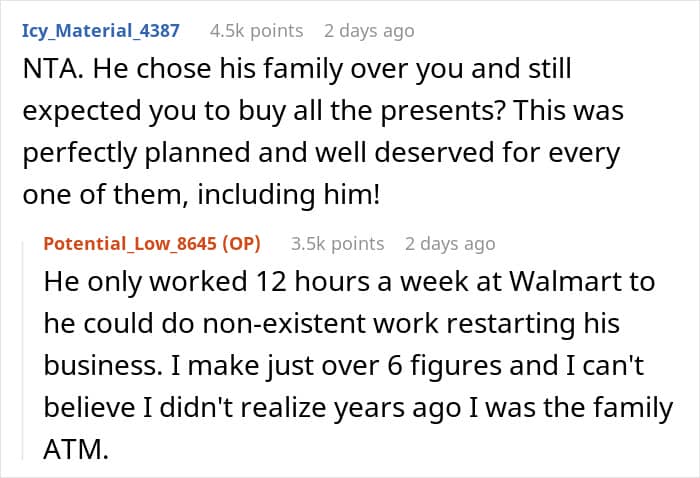
Task: Click the line starting "He only worked 12 hours"
Action: tap(349, 282)
